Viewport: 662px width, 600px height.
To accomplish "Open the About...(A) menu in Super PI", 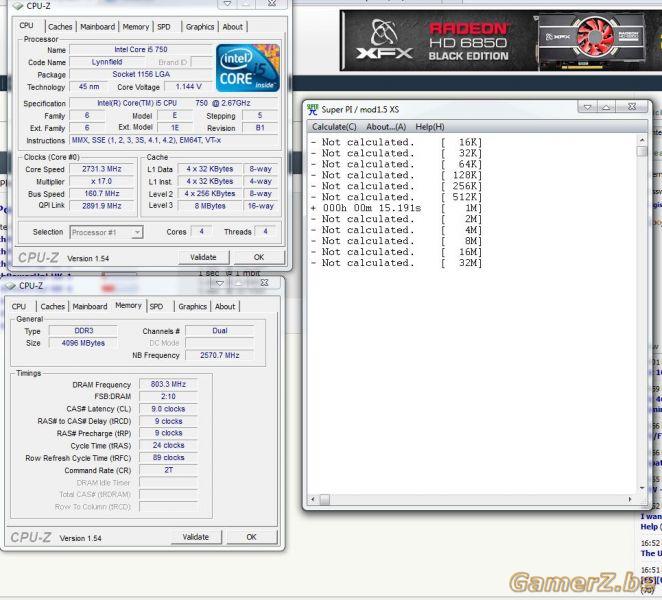I will tap(386, 127).
